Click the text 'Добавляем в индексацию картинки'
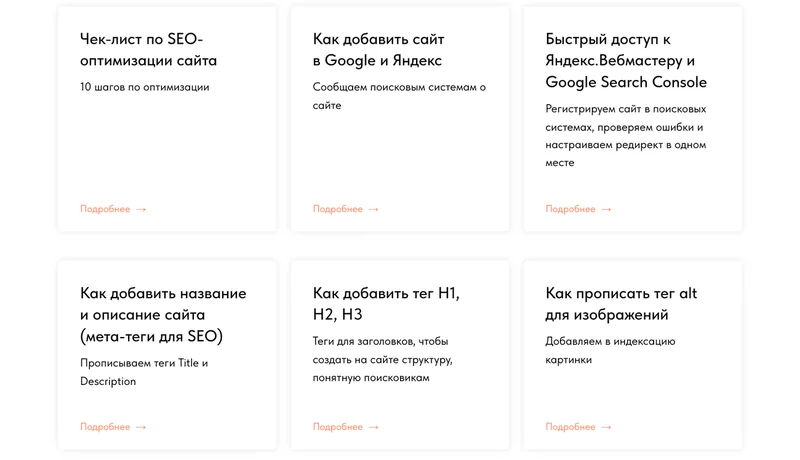The width and height of the screenshot is (800, 460). [x=610, y=350]
